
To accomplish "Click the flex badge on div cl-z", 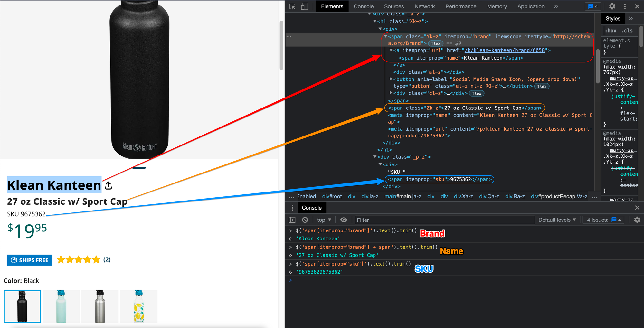I will tap(477, 93).
